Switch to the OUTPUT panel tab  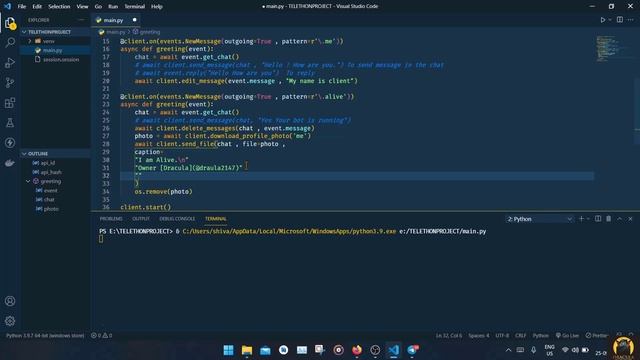click(141, 219)
